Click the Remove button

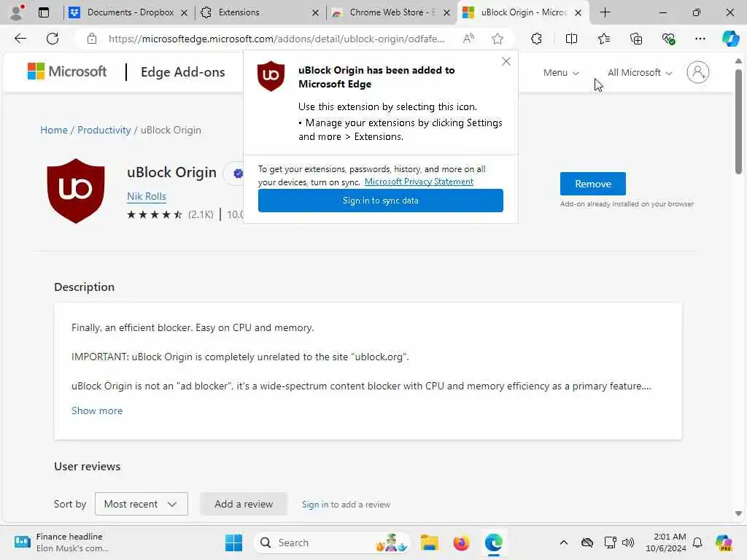[592, 184]
